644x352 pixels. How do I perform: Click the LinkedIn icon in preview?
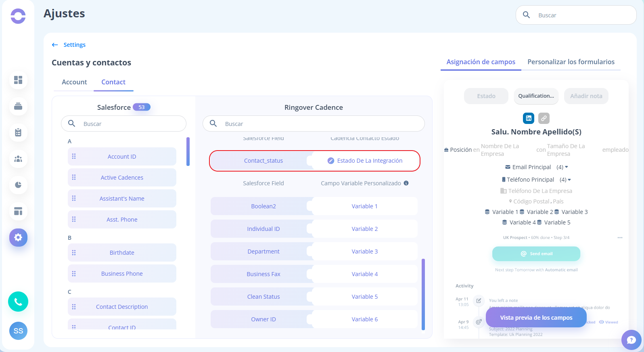[529, 118]
